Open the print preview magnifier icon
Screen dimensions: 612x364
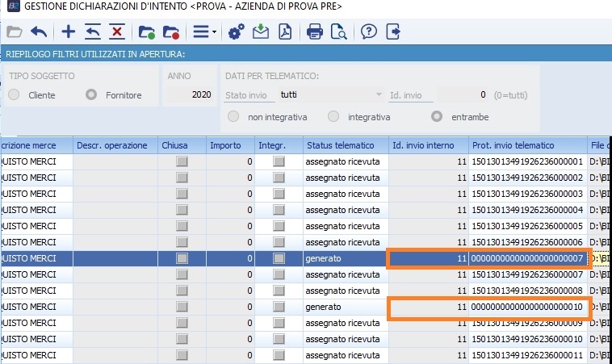click(338, 32)
